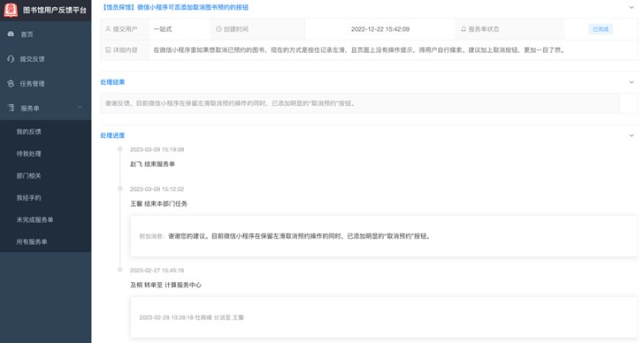
Task: Click the 处理进度 section heading
Action: click(x=112, y=135)
